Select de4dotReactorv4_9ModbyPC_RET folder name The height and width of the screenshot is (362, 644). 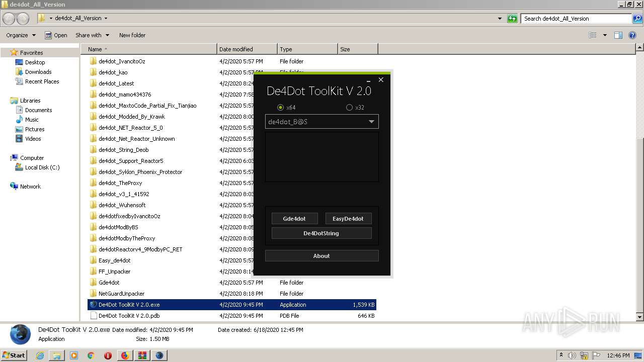click(x=140, y=249)
